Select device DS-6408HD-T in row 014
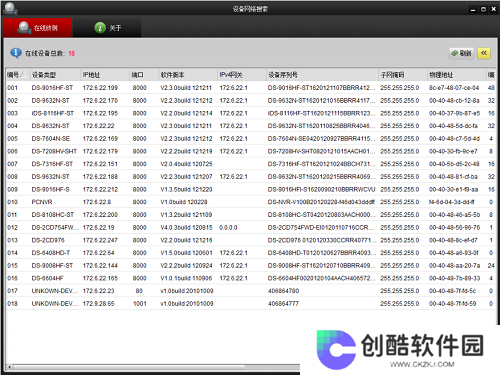 coord(51,253)
